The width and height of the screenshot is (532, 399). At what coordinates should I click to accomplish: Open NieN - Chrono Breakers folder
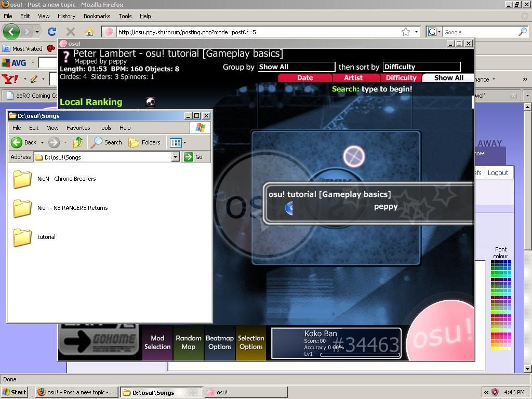(x=55, y=179)
